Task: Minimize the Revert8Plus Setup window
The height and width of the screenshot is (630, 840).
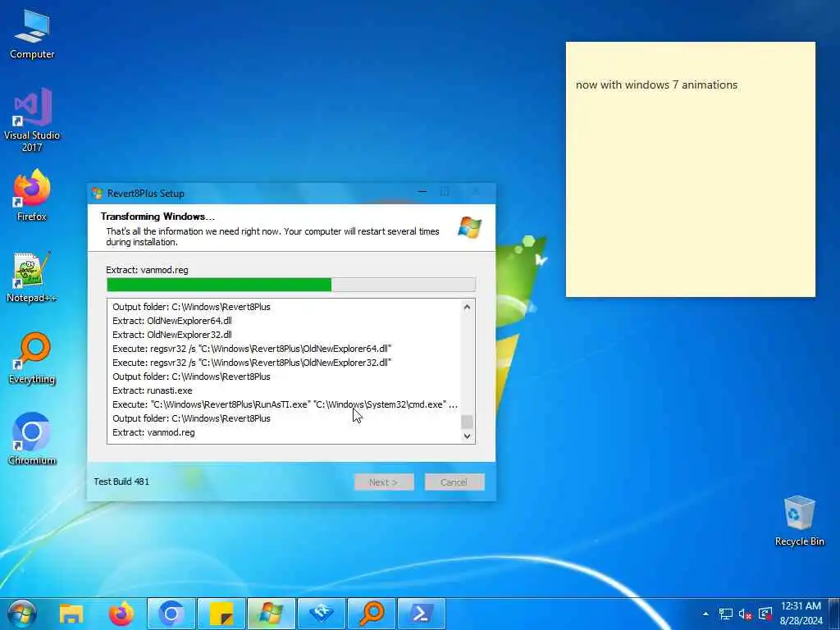Action: click(x=422, y=192)
